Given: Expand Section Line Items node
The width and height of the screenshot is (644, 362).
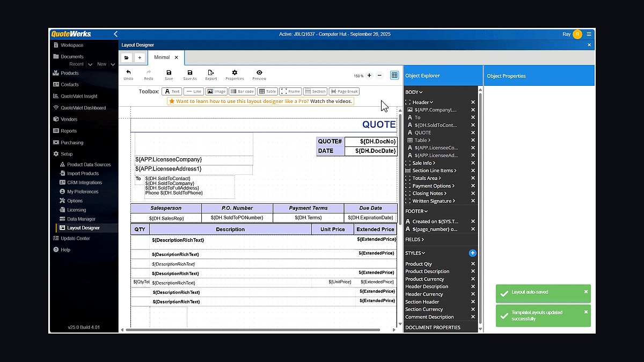Looking at the screenshot, I should click(434, 171).
